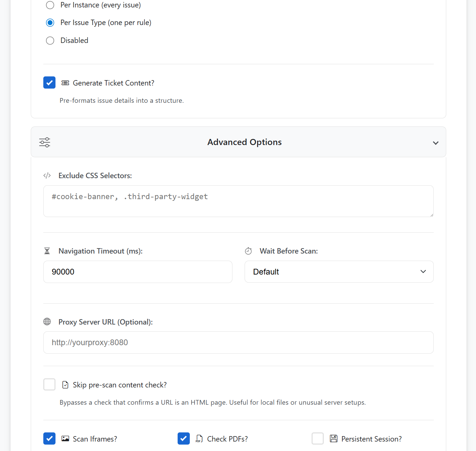Viewport: 476px width, 451px height.
Task: Choose the Disabled radio option
Action: pos(50,41)
